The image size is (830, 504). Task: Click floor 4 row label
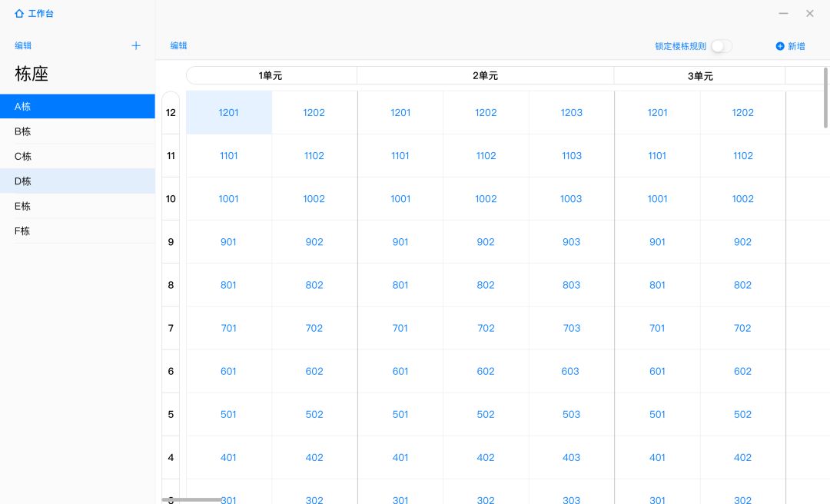(171, 457)
